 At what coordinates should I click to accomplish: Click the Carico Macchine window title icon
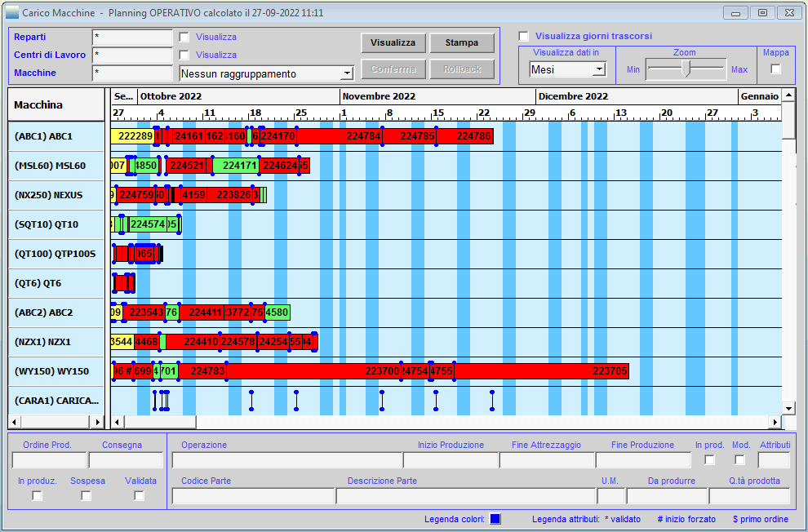tap(12, 13)
